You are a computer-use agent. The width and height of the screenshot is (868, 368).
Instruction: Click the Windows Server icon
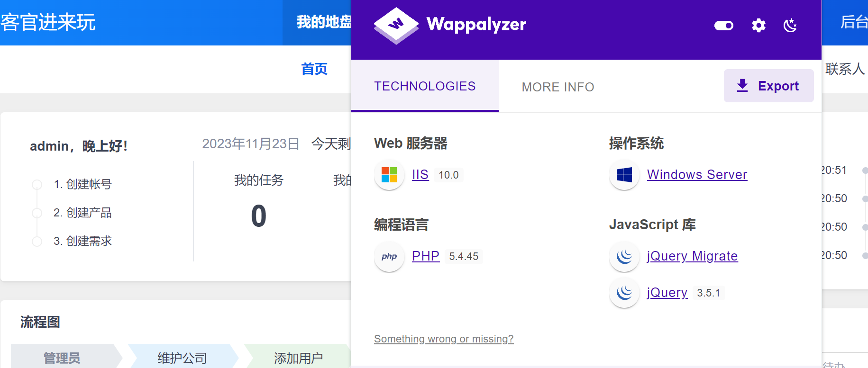pyautogui.click(x=624, y=175)
